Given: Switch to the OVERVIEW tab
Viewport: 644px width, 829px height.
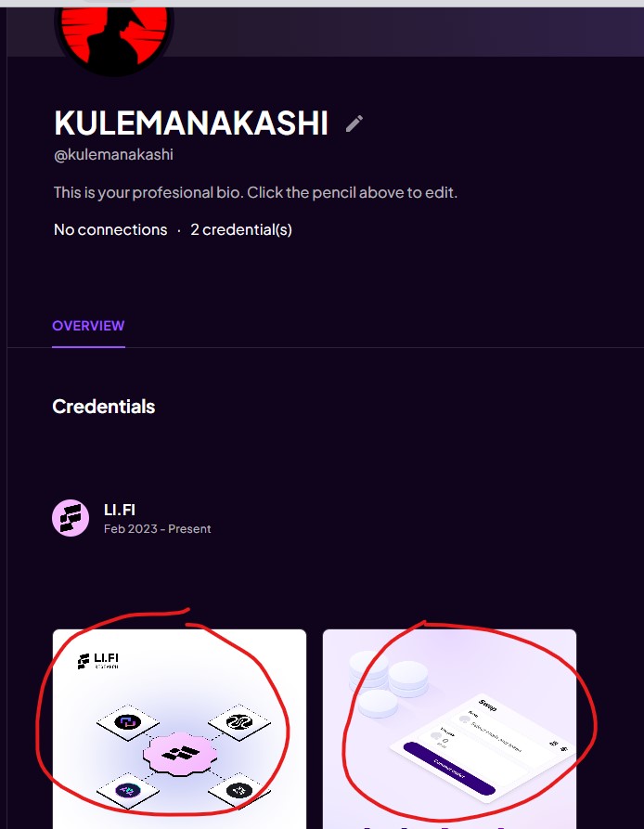Looking at the screenshot, I should [88, 326].
